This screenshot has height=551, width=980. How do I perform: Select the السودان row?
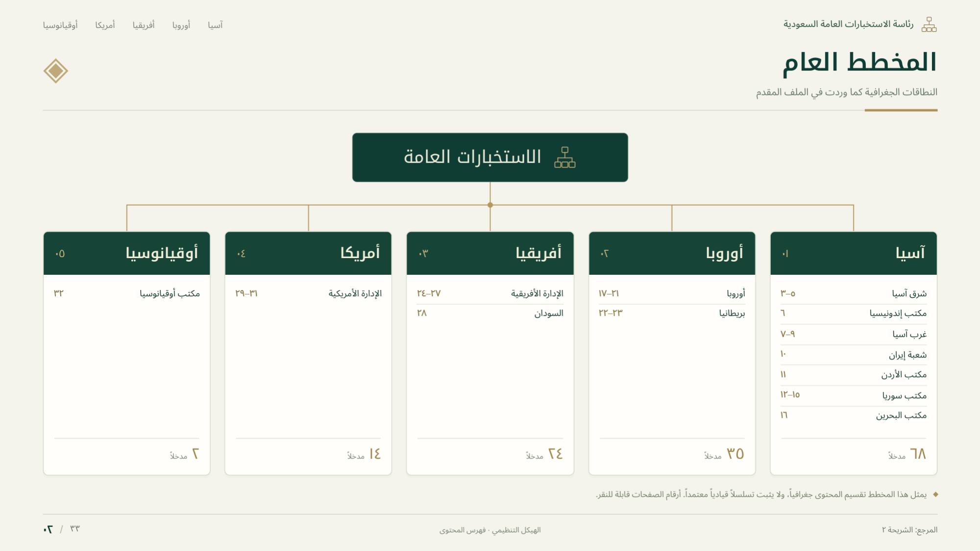pyautogui.click(x=490, y=313)
